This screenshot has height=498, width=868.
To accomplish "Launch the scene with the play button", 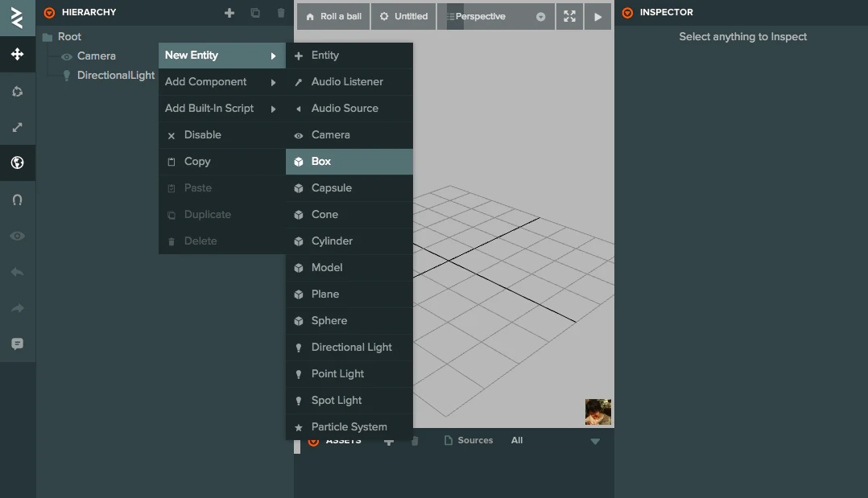I will (x=597, y=17).
